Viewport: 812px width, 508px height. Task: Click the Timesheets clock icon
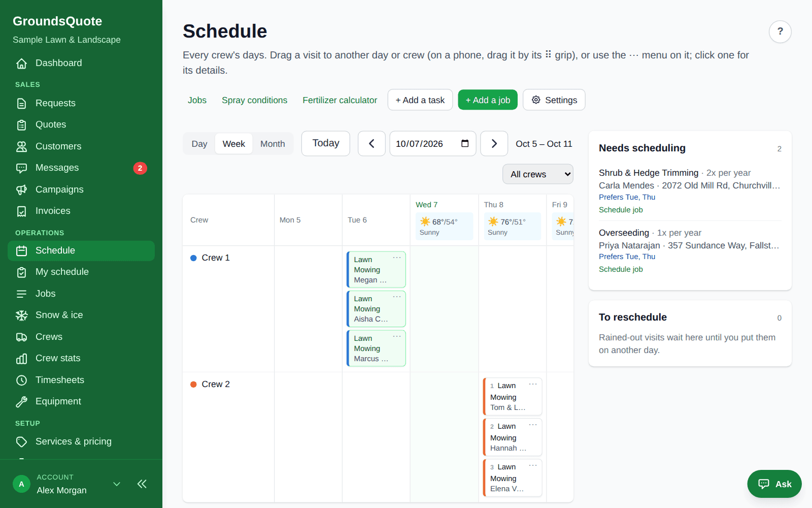coord(21,380)
